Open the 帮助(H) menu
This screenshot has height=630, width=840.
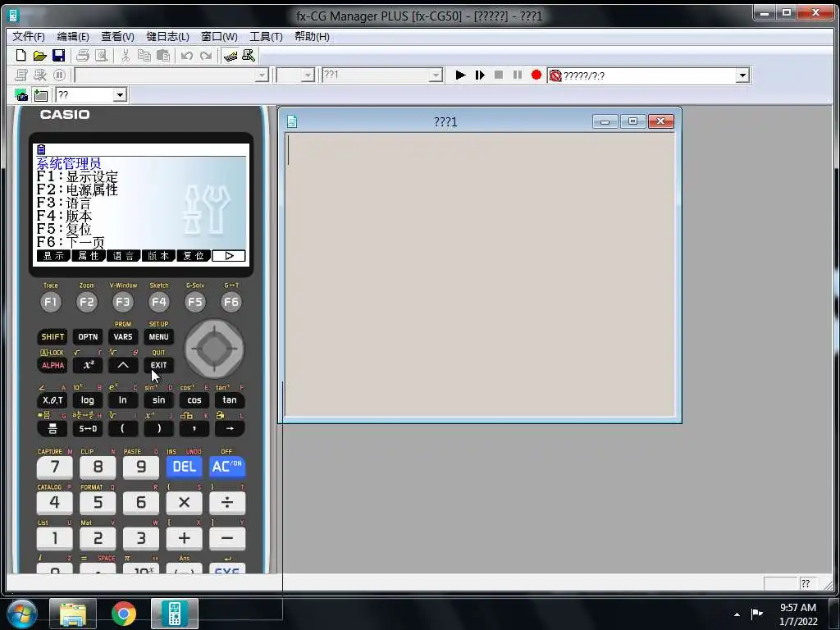tap(312, 36)
